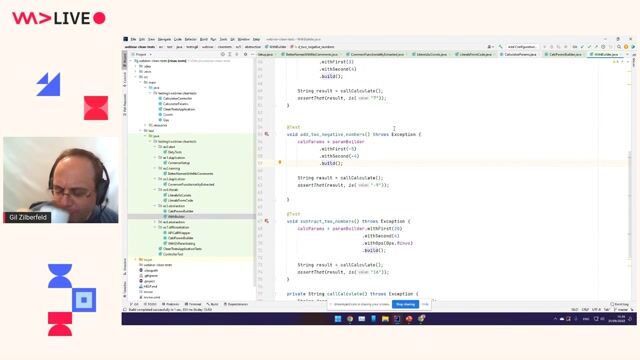Click run test gutter icon for add_two_negative_numbers

tap(267, 134)
